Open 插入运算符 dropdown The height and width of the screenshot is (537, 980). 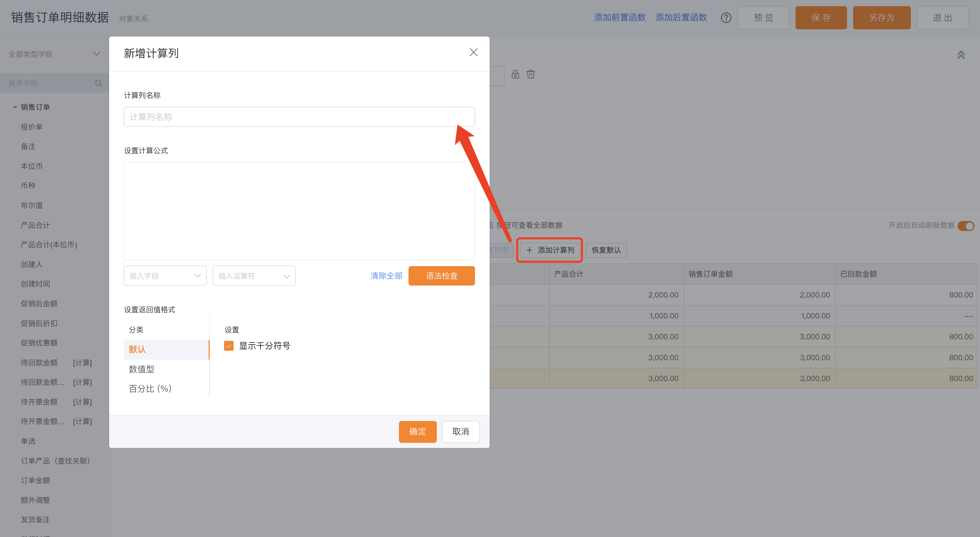pos(254,276)
